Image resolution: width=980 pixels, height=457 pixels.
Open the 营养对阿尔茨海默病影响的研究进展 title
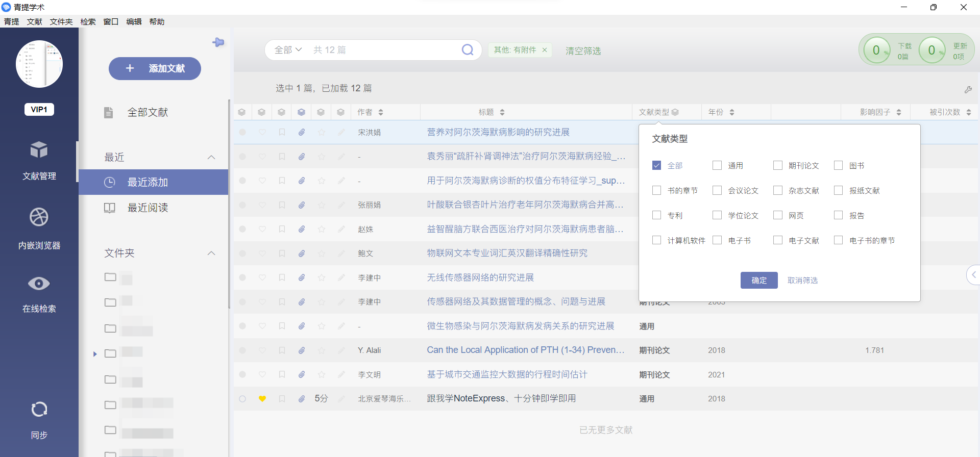click(498, 132)
